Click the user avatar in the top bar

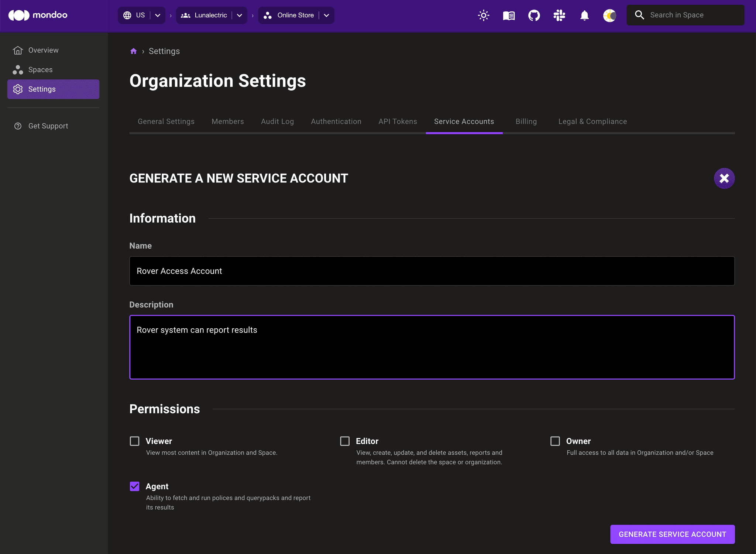pyautogui.click(x=609, y=15)
